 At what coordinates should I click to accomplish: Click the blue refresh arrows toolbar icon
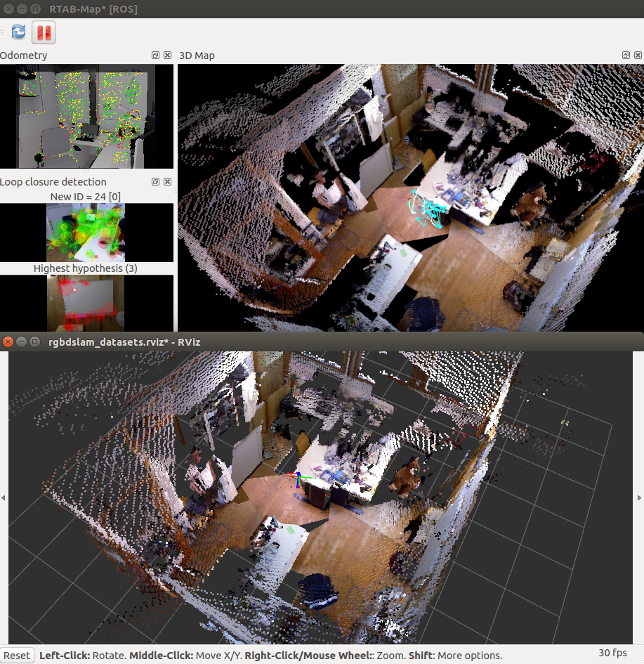pos(18,32)
